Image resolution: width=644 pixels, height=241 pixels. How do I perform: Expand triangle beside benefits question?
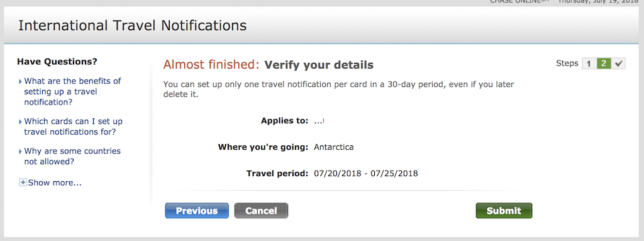coord(21,81)
